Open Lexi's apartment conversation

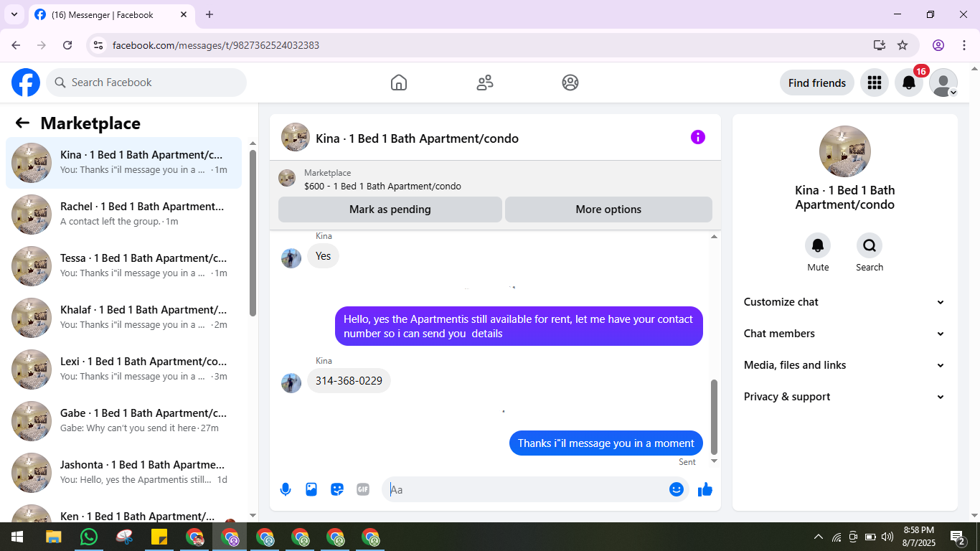pyautogui.click(x=123, y=369)
